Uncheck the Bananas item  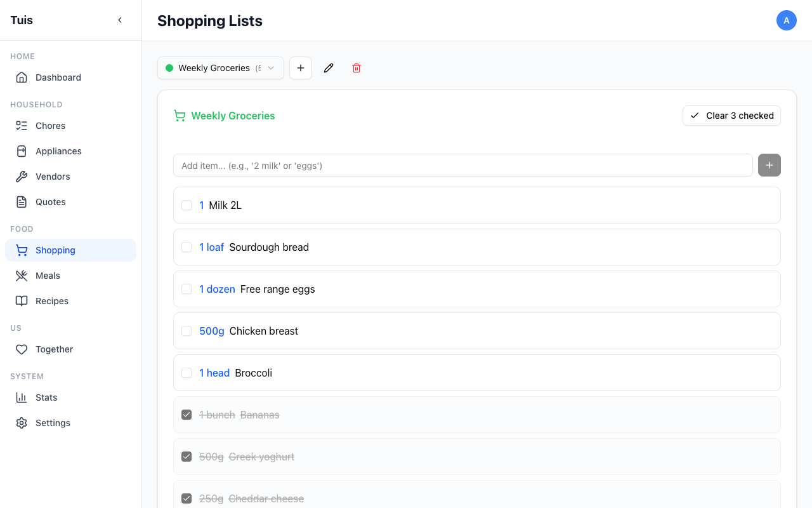tap(187, 414)
